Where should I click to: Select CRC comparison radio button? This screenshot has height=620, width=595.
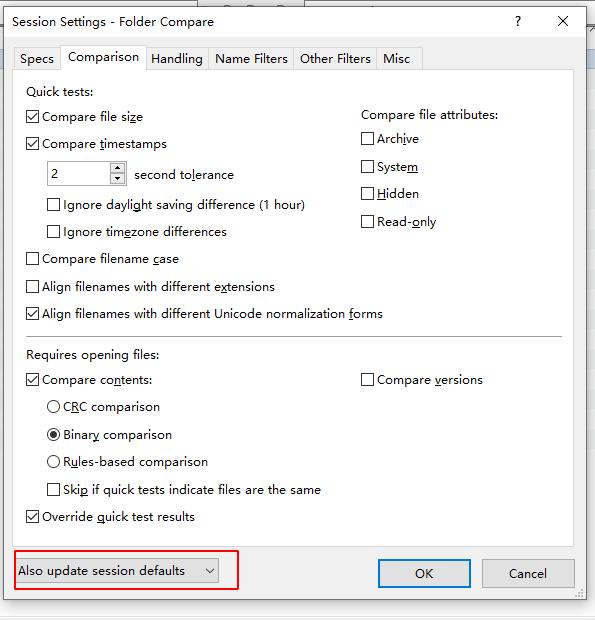[x=53, y=406]
